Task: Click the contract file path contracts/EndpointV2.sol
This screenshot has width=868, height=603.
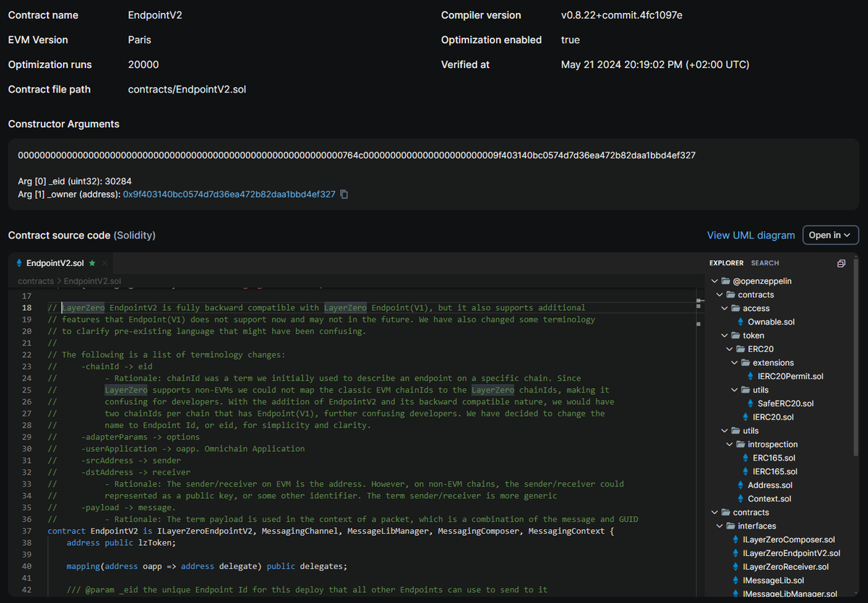Action: click(x=187, y=90)
